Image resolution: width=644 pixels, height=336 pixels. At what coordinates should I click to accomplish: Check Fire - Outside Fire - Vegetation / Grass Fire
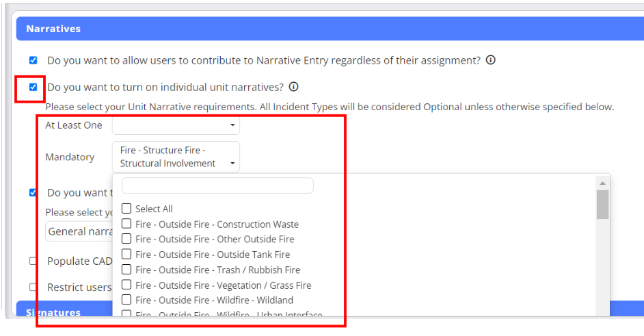[x=126, y=285]
